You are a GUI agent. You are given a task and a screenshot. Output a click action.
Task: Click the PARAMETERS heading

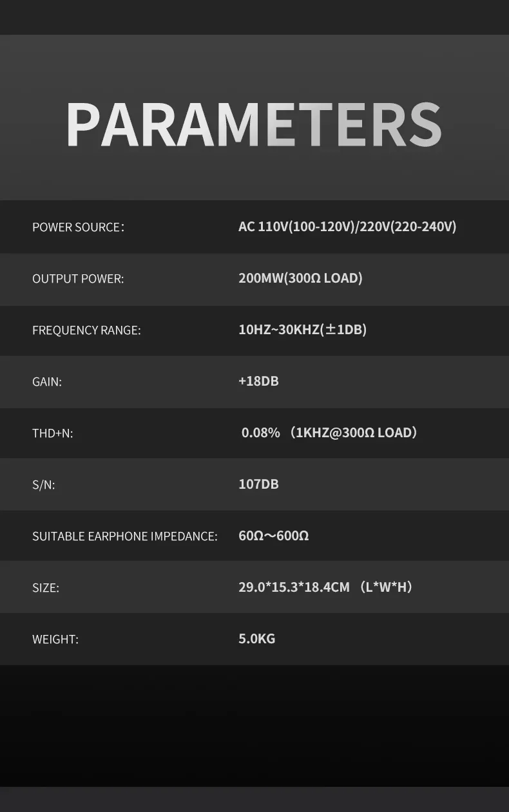pyautogui.click(x=254, y=124)
